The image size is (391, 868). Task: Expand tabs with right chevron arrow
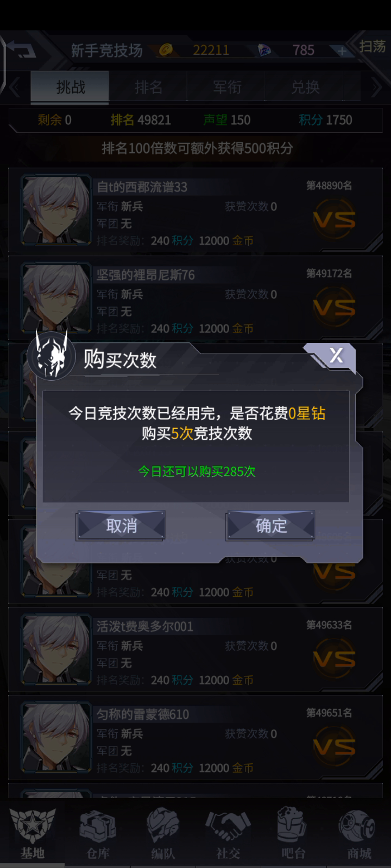click(376, 87)
